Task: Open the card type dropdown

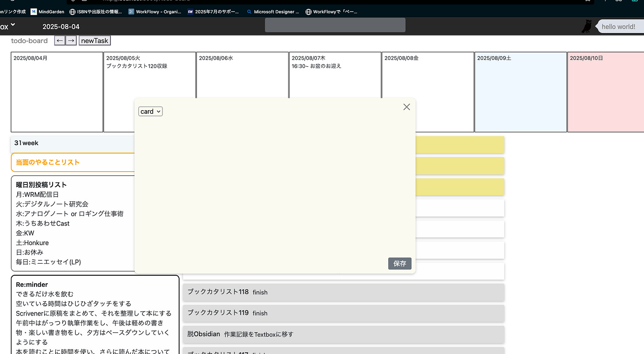Action: (150, 112)
